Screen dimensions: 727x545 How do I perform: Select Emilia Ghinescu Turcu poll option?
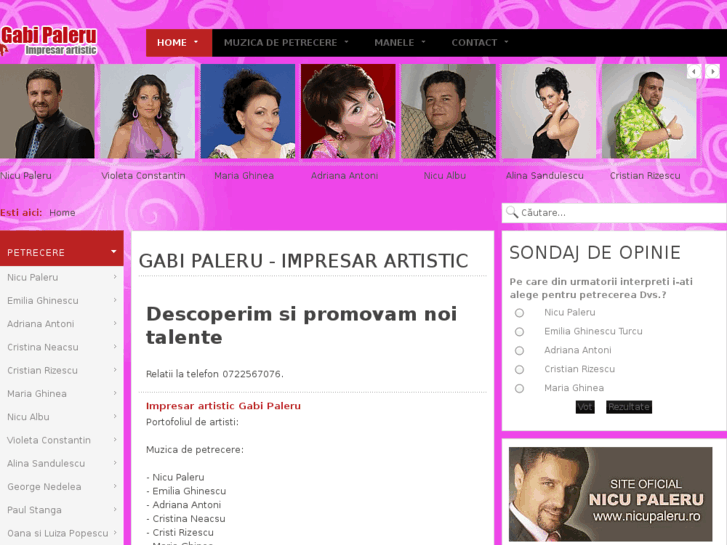pos(519,332)
